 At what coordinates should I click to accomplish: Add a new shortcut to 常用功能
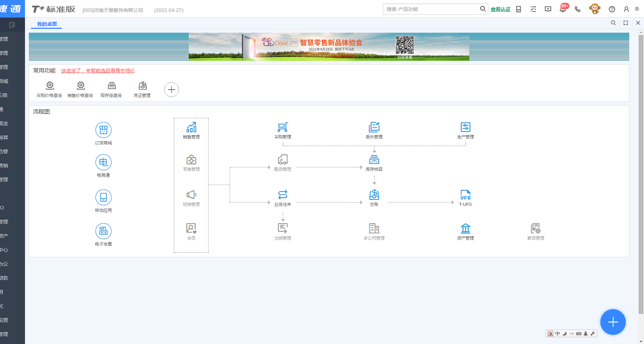click(x=172, y=90)
